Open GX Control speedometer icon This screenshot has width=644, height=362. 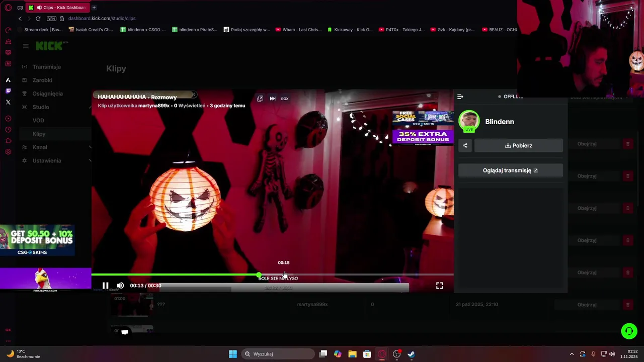tap(8, 30)
